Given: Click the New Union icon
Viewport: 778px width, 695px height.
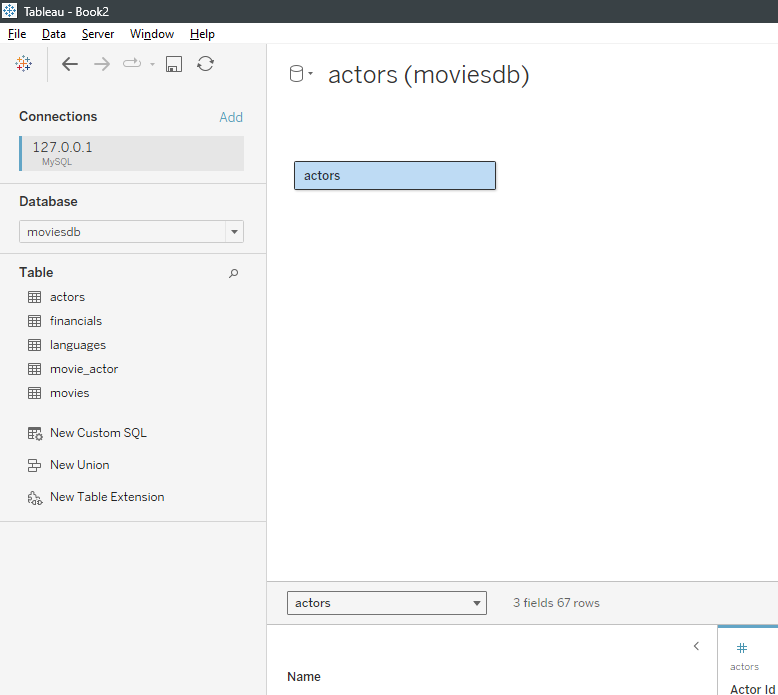Looking at the screenshot, I should (34, 465).
